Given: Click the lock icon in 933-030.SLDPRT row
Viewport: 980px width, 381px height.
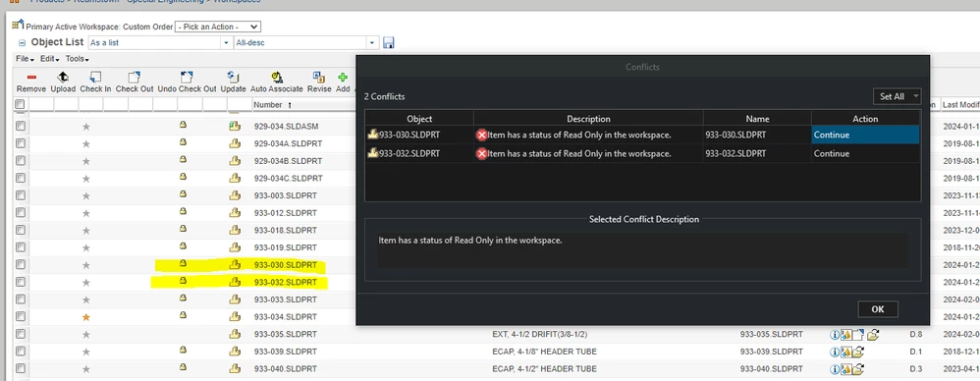Looking at the screenshot, I should [x=183, y=263].
